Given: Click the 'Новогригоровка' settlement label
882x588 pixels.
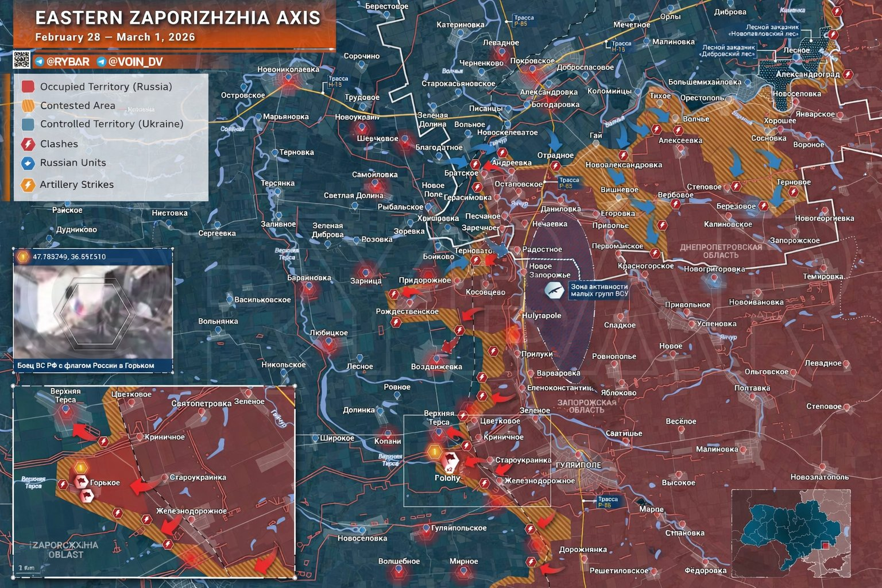Looking at the screenshot, I should 714,269.
